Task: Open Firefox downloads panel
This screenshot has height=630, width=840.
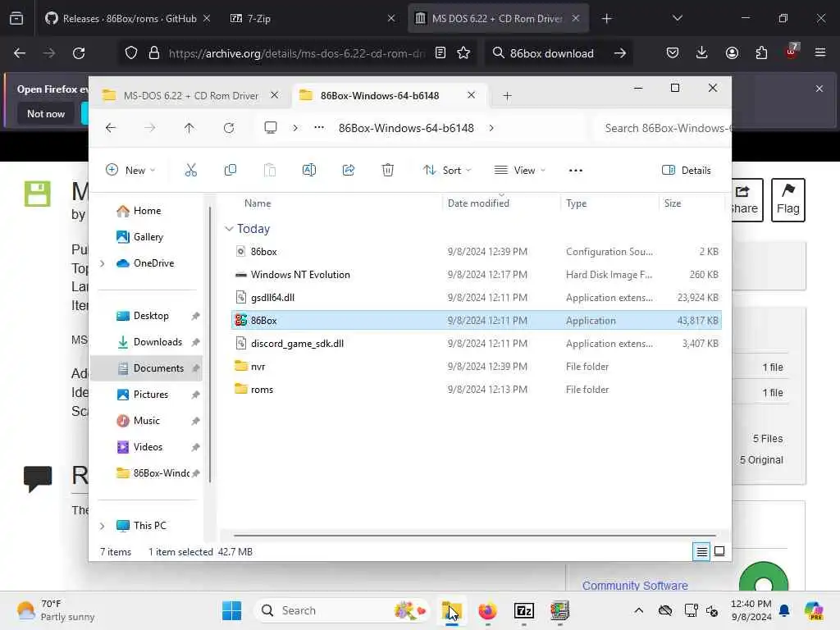Action: pyautogui.click(x=702, y=53)
